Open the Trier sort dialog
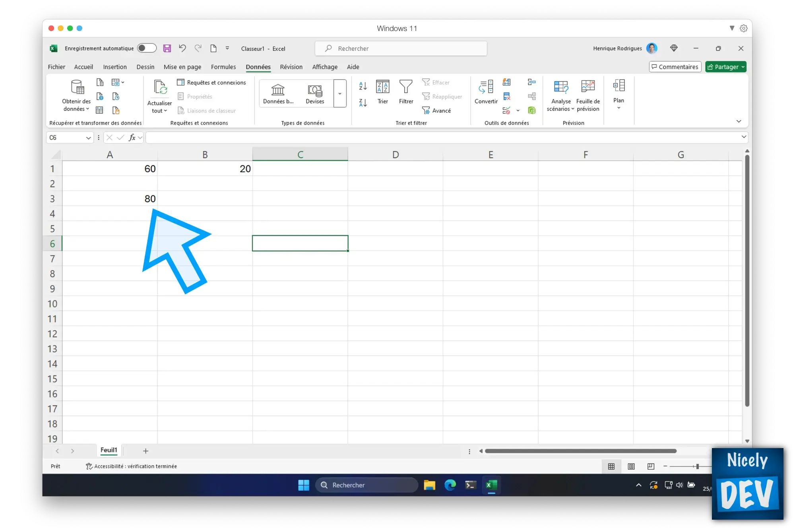The height and width of the screenshot is (532, 795). (x=382, y=92)
